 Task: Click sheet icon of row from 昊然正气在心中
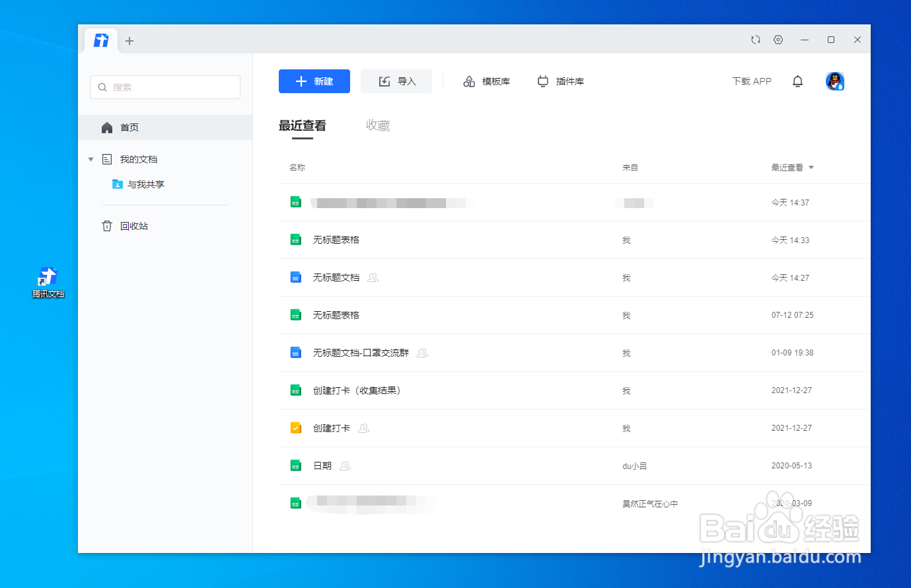[x=296, y=503]
